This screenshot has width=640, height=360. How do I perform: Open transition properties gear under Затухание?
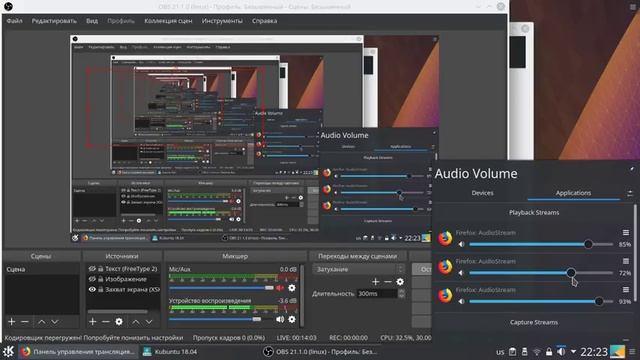tap(400, 282)
